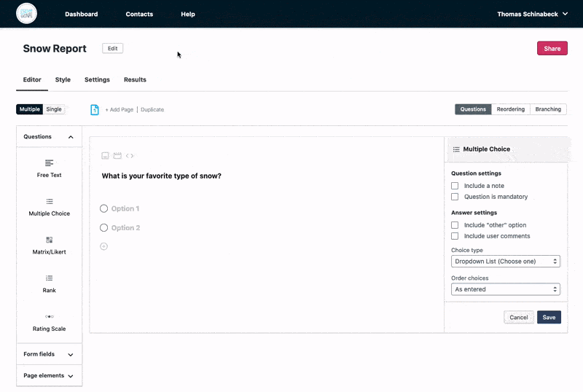The height and width of the screenshot is (392, 583).
Task: Open the Choice type dropdown
Action: point(505,261)
